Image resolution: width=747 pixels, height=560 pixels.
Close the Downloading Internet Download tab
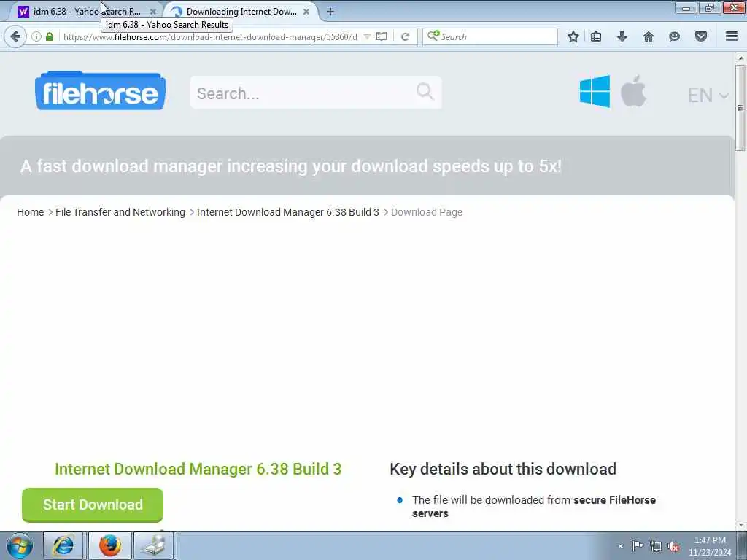(x=306, y=12)
